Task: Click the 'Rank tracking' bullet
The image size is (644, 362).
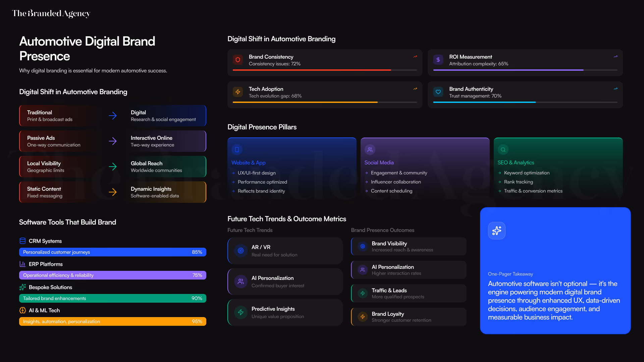Action: (519, 182)
